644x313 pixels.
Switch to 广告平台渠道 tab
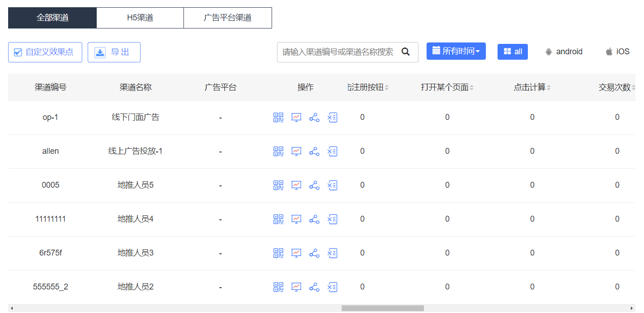(228, 18)
